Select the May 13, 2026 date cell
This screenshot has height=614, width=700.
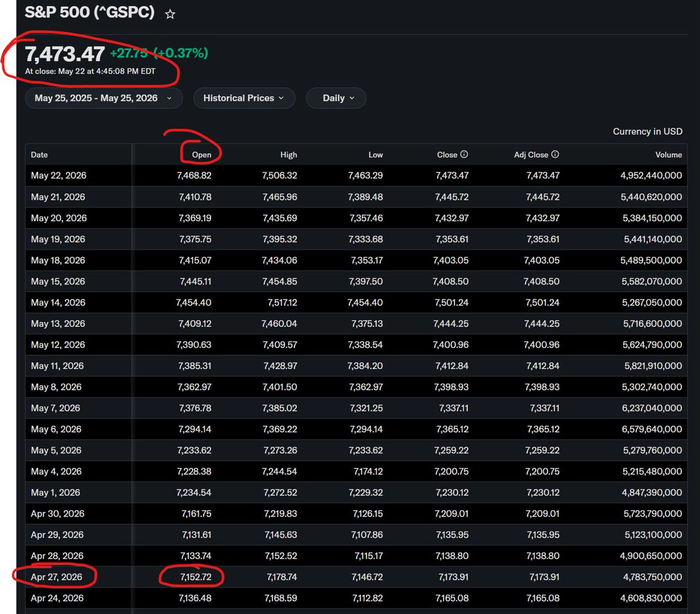point(58,323)
